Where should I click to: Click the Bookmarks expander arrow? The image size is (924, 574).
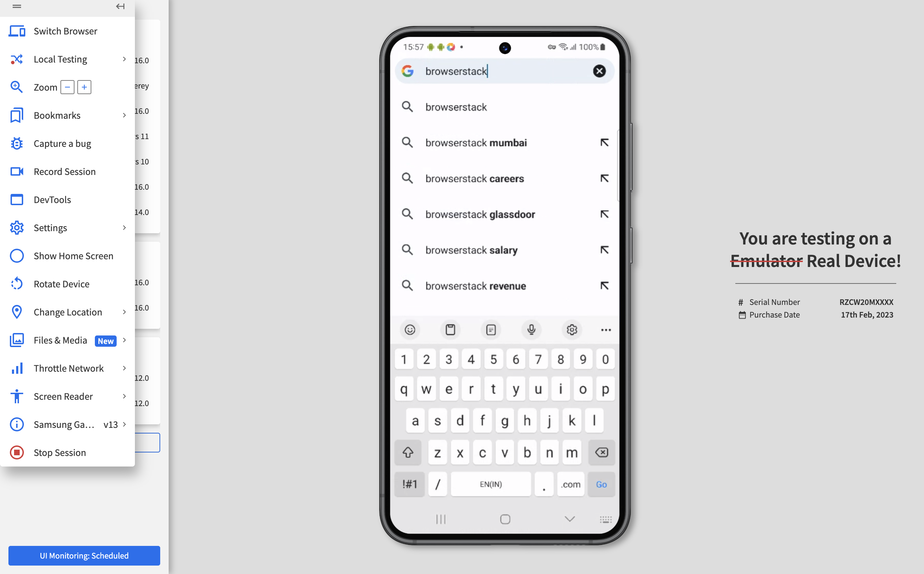point(124,115)
